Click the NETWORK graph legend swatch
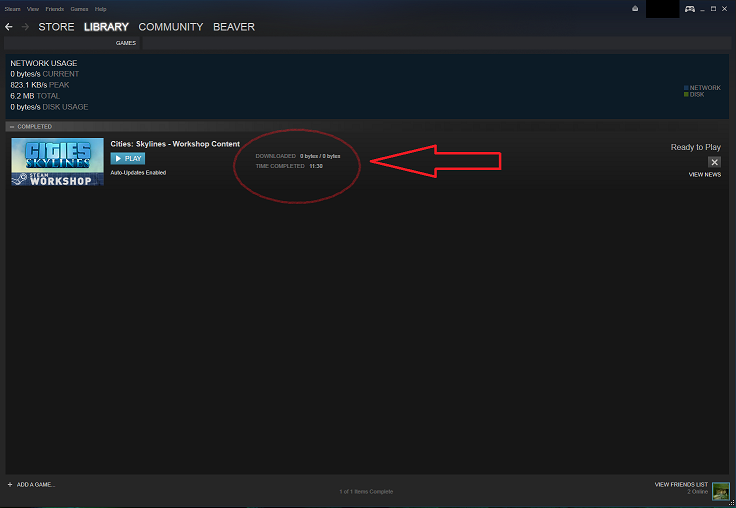This screenshot has height=508, width=736. point(686,88)
